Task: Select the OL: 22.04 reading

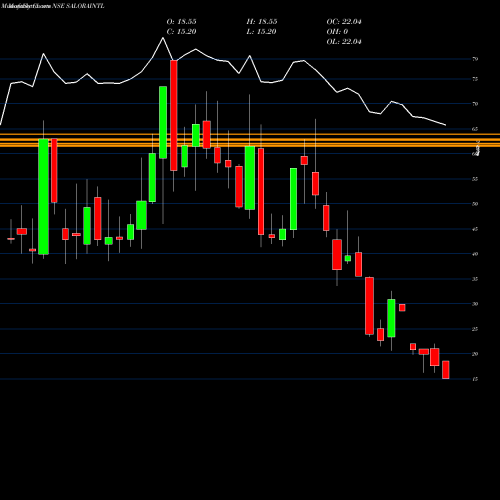Action: click(x=344, y=42)
